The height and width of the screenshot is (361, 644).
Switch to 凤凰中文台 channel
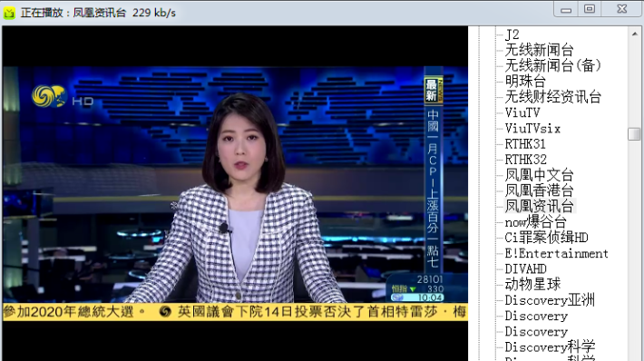coord(540,175)
